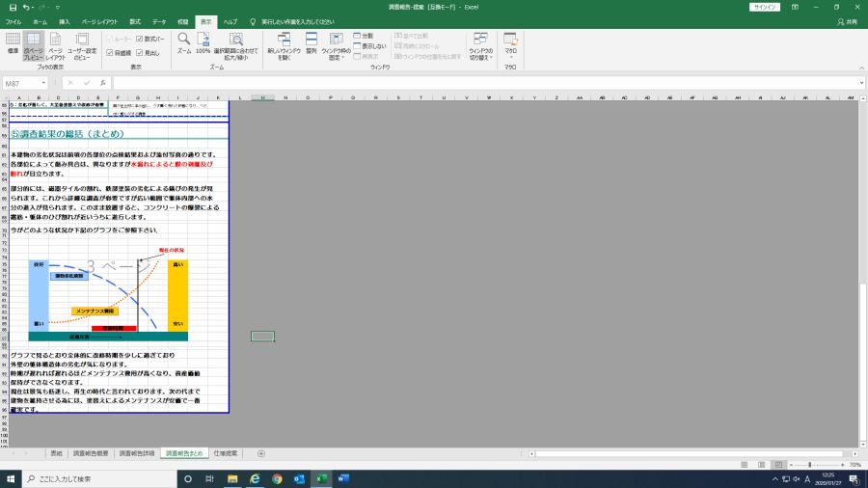Viewport: 868px width, 488px height.
Task: Add new sheet with plus icon
Action: 261,453
